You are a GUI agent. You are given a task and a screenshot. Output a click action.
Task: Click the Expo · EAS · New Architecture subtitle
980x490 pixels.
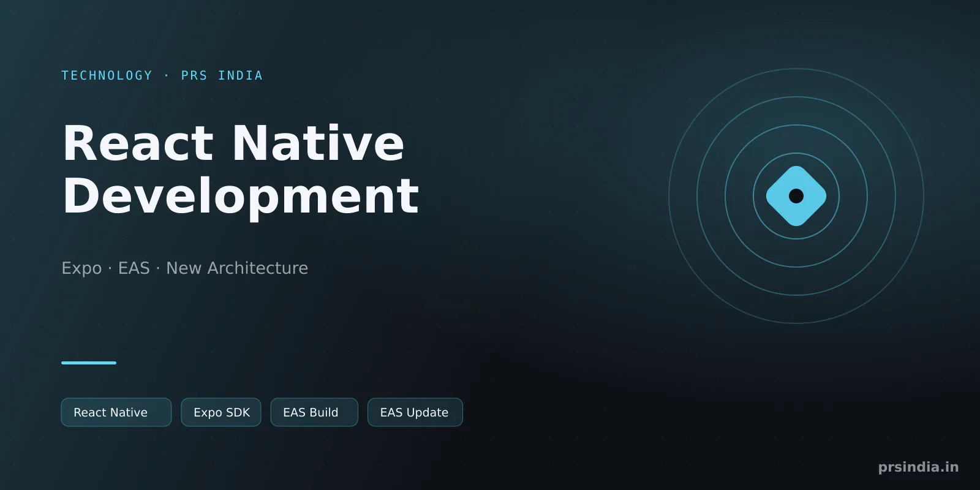184,268
